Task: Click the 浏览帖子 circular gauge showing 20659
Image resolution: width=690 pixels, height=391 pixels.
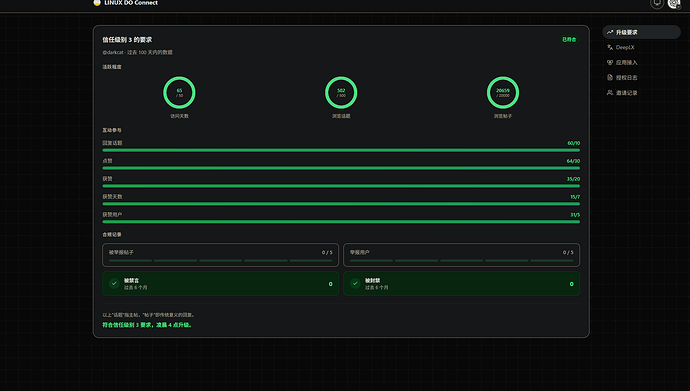Action: [x=503, y=92]
